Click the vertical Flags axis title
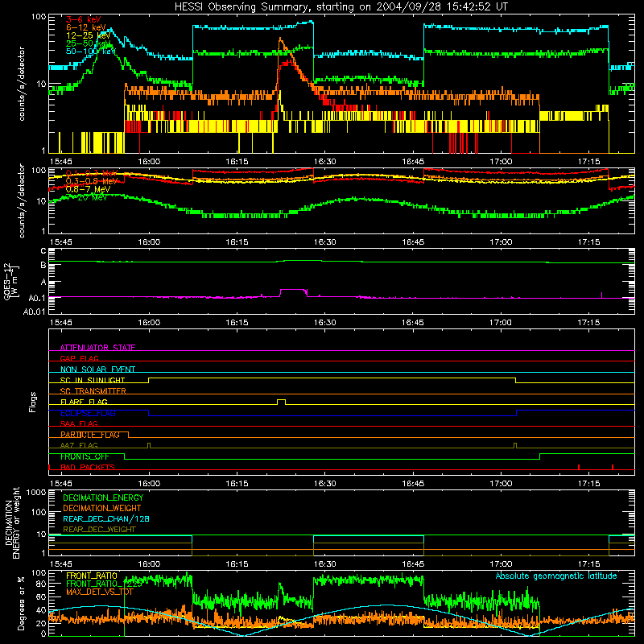 pos(33,402)
